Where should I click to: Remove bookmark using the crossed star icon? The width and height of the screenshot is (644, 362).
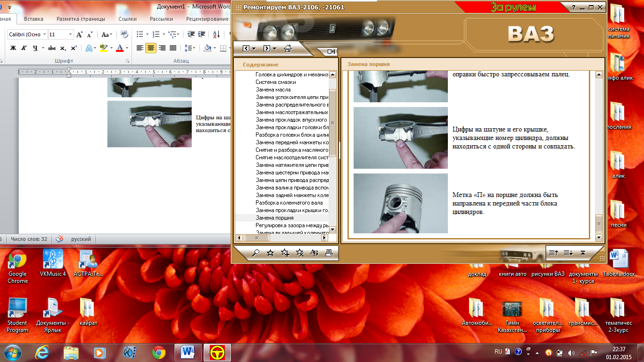pyautogui.click(x=299, y=253)
